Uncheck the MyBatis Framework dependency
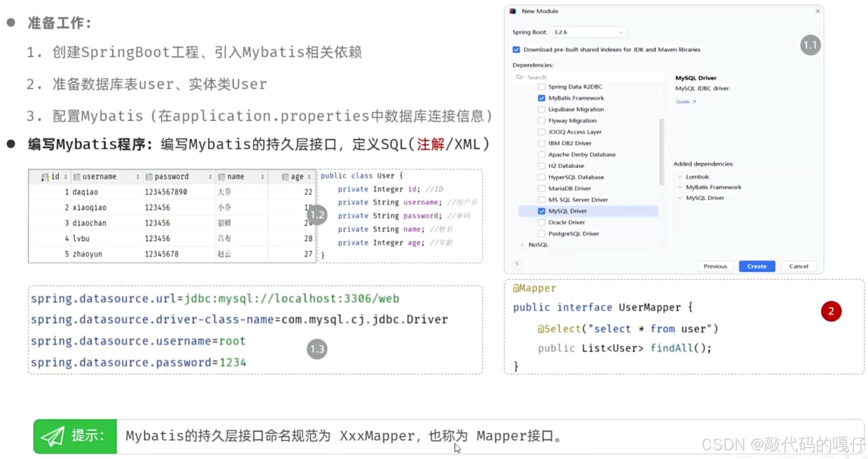Screen dimensions: 868x459 (541, 98)
